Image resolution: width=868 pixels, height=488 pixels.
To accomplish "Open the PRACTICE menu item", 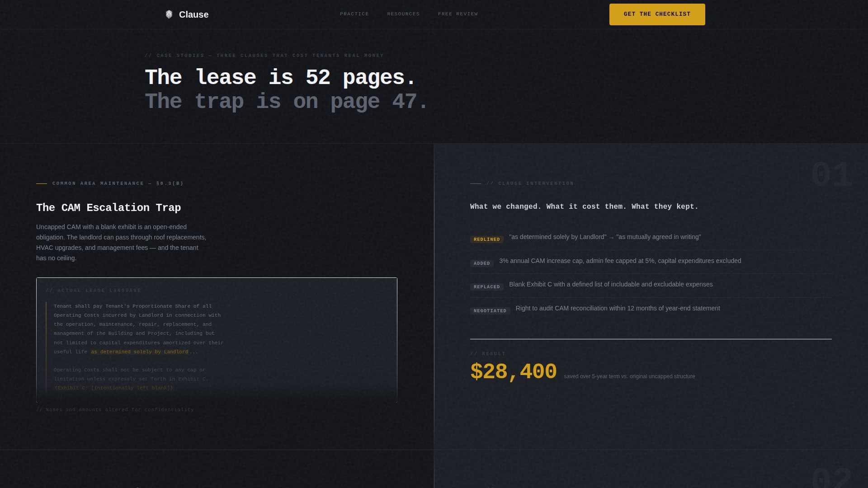I will tap(354, 14).
